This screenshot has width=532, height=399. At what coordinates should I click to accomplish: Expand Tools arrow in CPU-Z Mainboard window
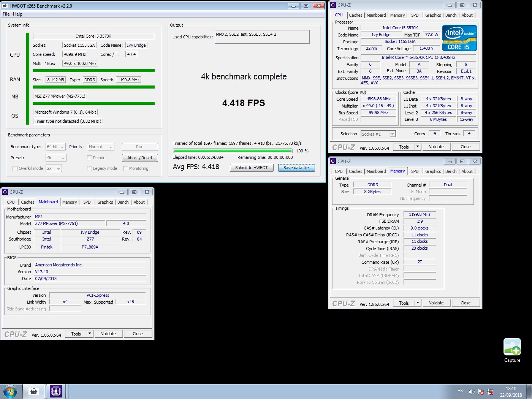pyautogui.click(x=90, y=334)
